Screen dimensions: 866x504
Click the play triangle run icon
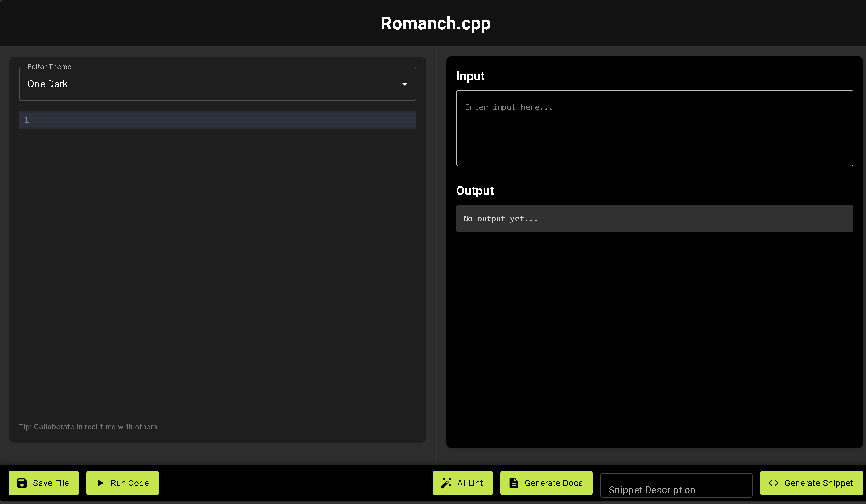100,483
